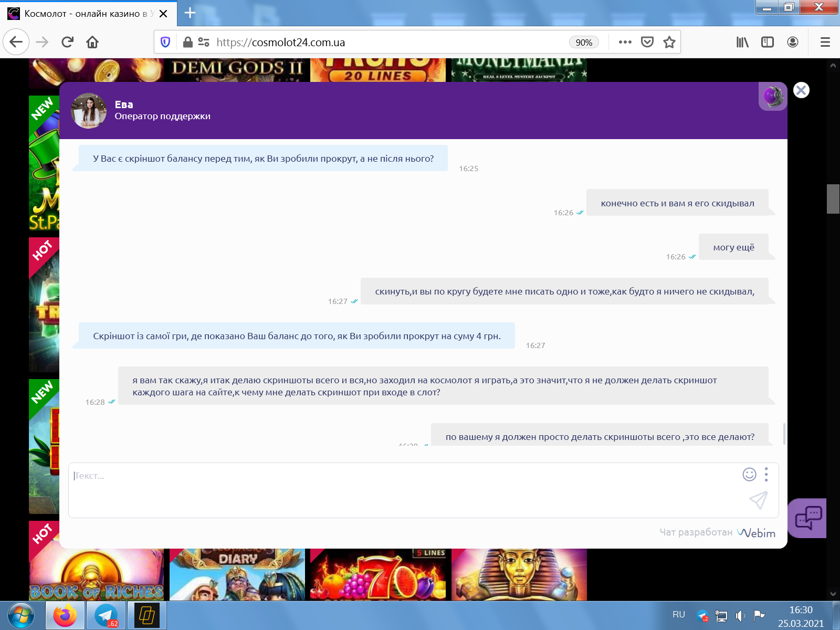840x630 pixels.
Task: Close the Космолот tab
Action: (163, 14)
